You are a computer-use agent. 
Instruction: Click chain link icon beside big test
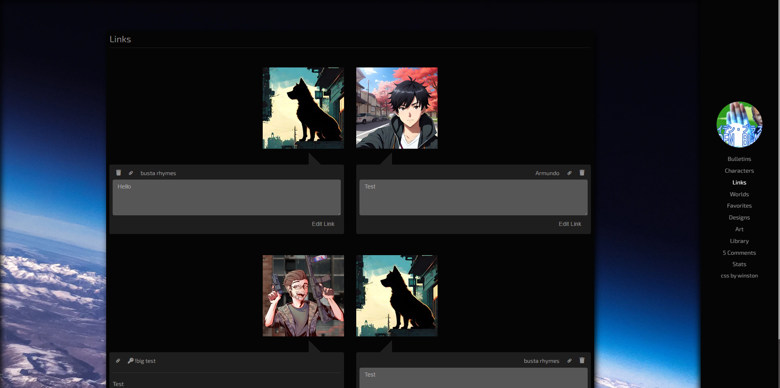click(x=118, y=361)
